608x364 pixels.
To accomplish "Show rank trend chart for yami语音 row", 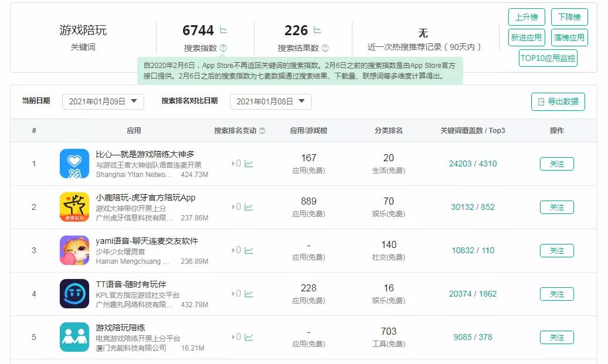I will 249,250.
